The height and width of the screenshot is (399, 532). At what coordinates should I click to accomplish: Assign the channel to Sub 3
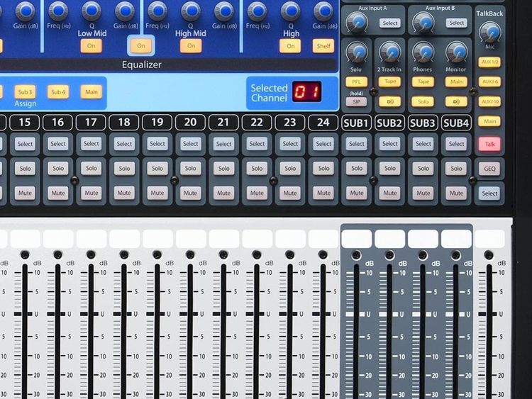tap(25, 92)
